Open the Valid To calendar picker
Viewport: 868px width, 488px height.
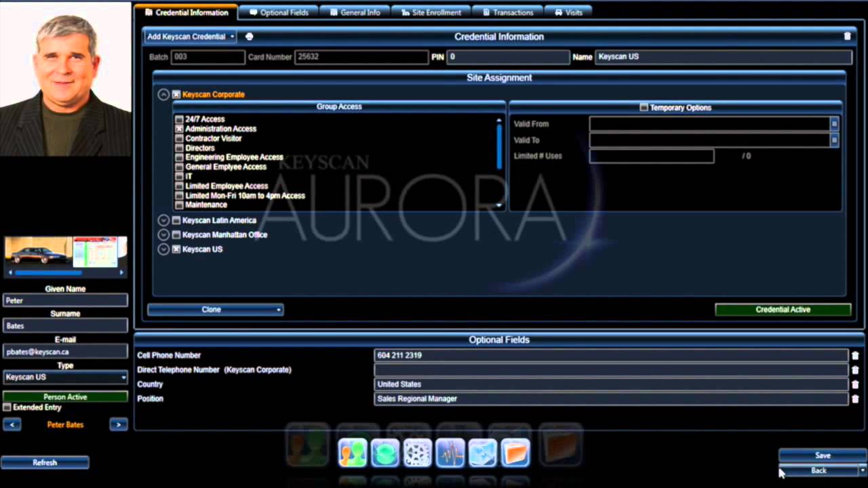click(x=834, y=140)
